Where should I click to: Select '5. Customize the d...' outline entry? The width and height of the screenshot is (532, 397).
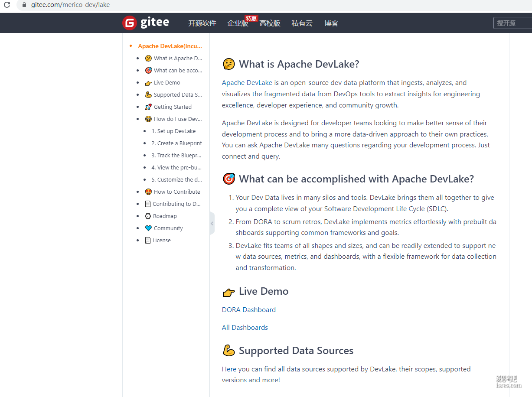click(176, 180)
